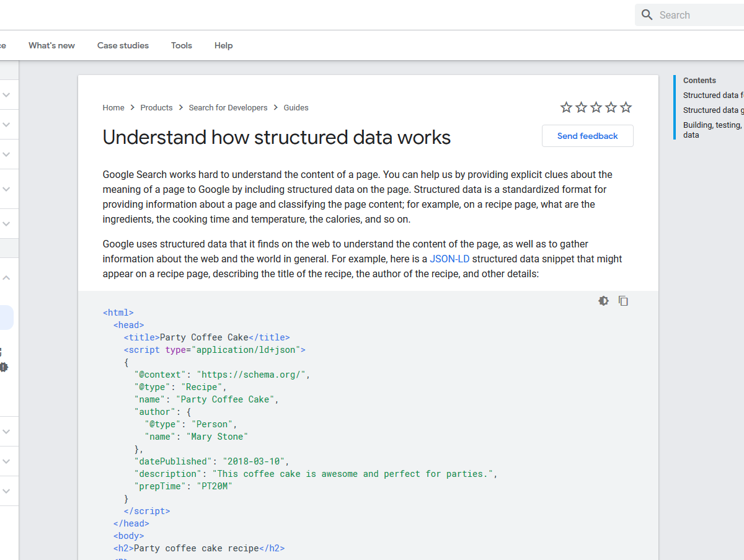This screenshot has height=560, width=744.
Task: Expand the bottommost left sidebar section
Action: pyautogui.click(x=6, y=491)
